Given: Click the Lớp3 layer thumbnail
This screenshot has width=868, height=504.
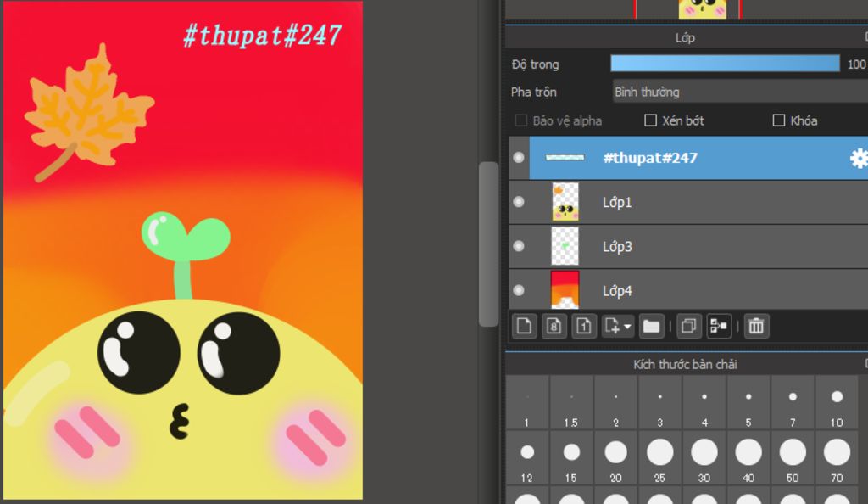Looking at the screenshot, I should point(565,246).
